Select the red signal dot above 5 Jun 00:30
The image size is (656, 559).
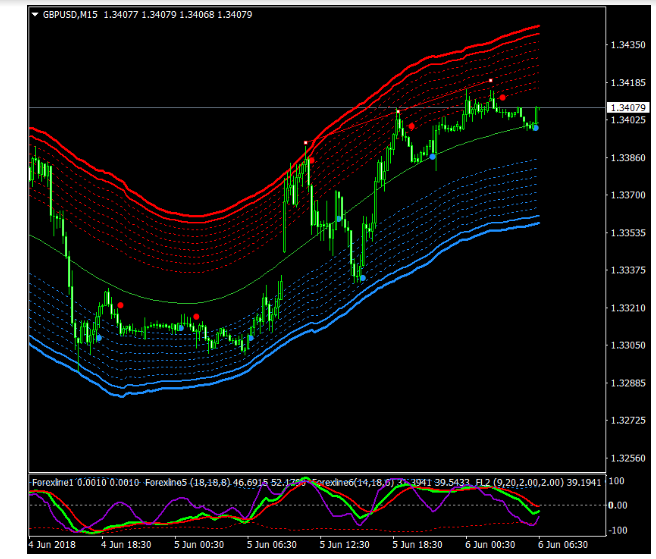click(x=196, y=317)
